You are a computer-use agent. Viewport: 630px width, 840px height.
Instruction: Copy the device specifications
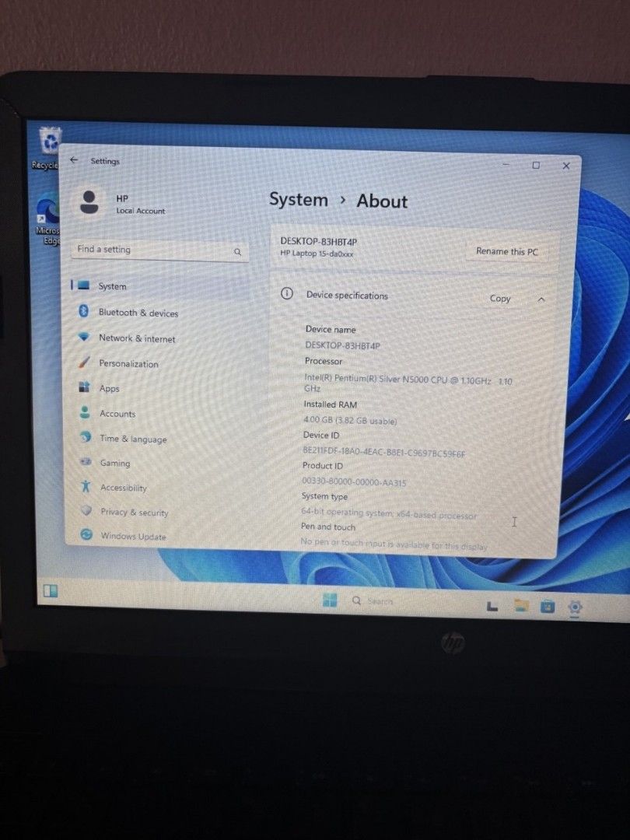click(500, 299)
